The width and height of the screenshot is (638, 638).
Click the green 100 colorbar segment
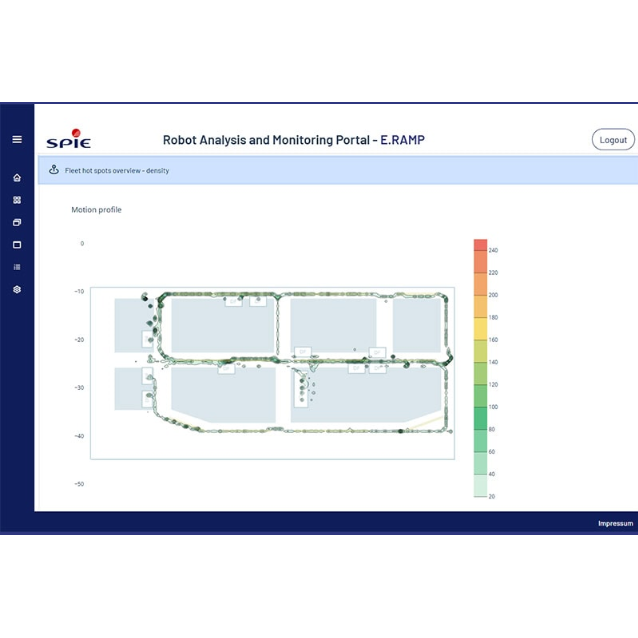point(480,396)
